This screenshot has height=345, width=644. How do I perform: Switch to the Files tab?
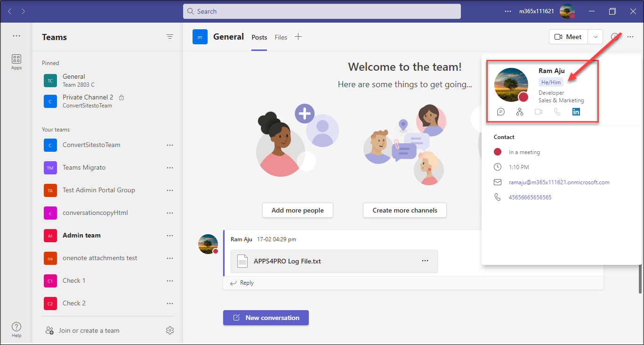(x=281, y=37)
